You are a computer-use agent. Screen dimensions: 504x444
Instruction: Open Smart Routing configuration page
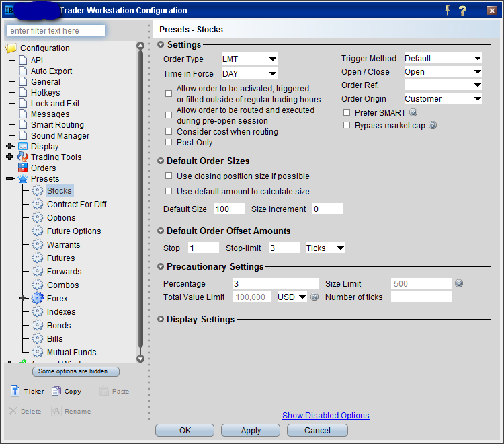pos(57,125)
